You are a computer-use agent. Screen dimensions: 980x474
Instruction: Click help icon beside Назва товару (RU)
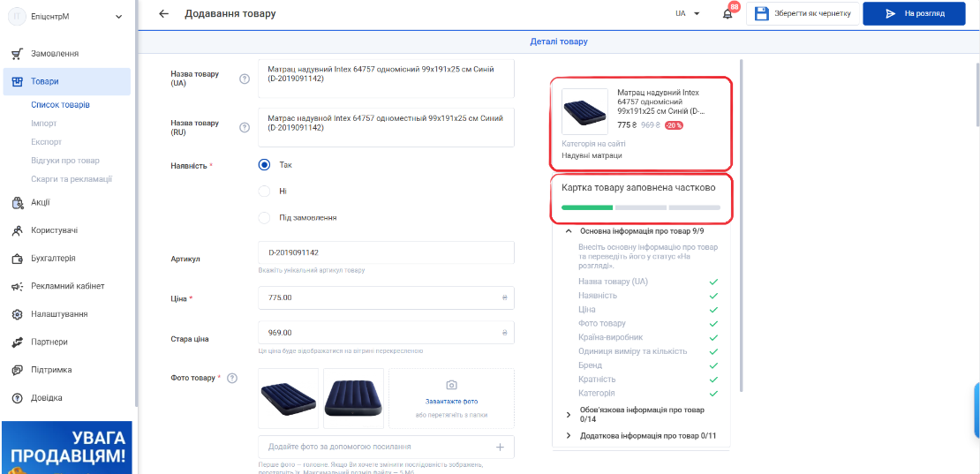[x=245, y=127]
